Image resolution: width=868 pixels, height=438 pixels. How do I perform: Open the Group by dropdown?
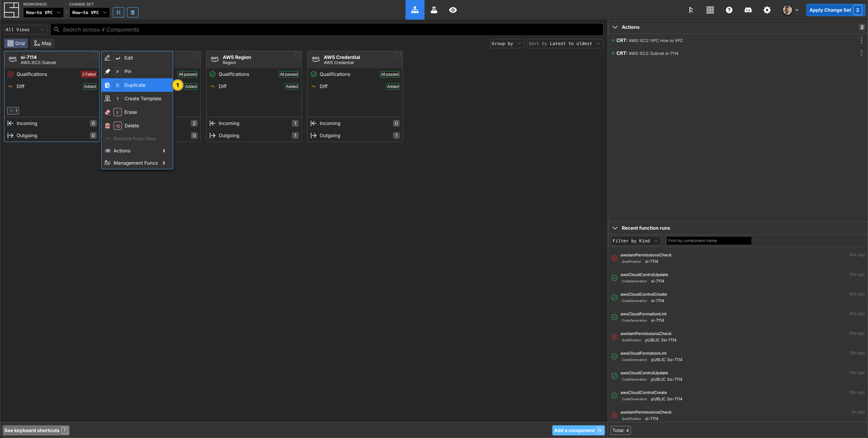pos(506,43)
